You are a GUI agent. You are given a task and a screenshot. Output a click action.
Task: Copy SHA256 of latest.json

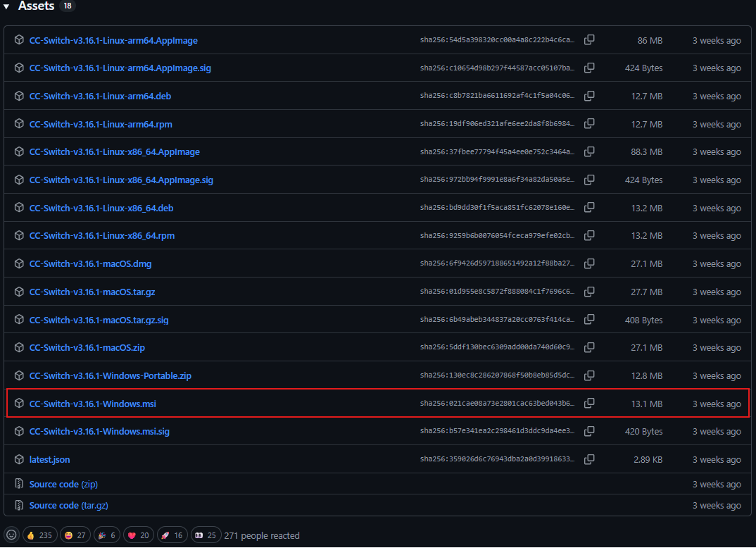[x=589, y=459]
